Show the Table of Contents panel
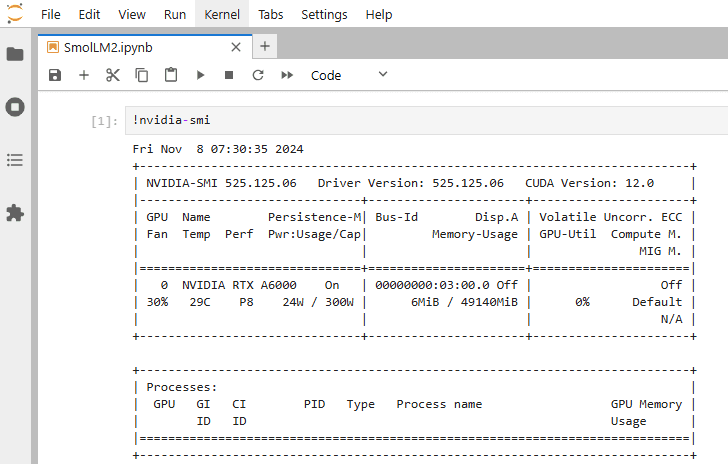 tap(15, 160)
